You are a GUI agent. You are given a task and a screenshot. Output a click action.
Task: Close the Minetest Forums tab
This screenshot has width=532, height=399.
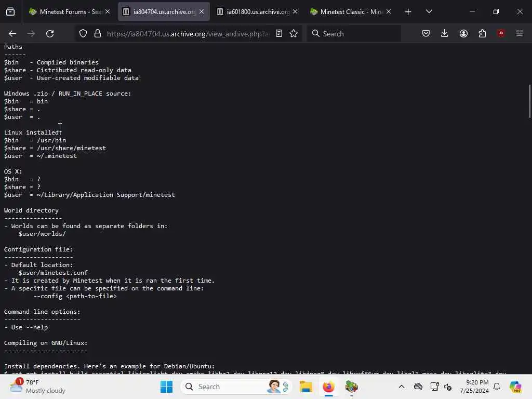point(108,11)
